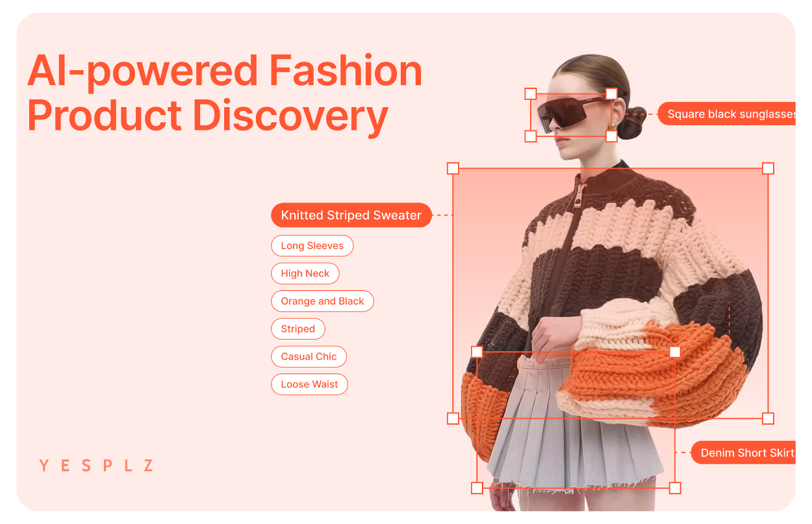This screenshot has height=524, width=812.
Task: Click the Square black sunglasses label
Action: tap(727, 114)
